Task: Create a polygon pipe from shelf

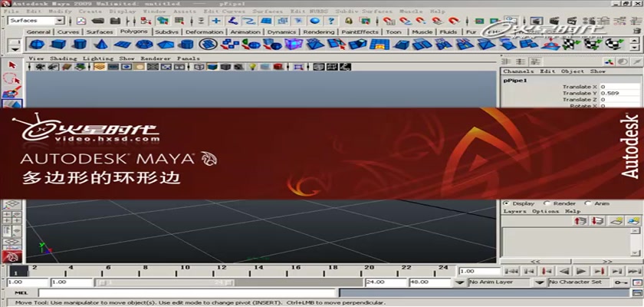Action: click(187, 44)
